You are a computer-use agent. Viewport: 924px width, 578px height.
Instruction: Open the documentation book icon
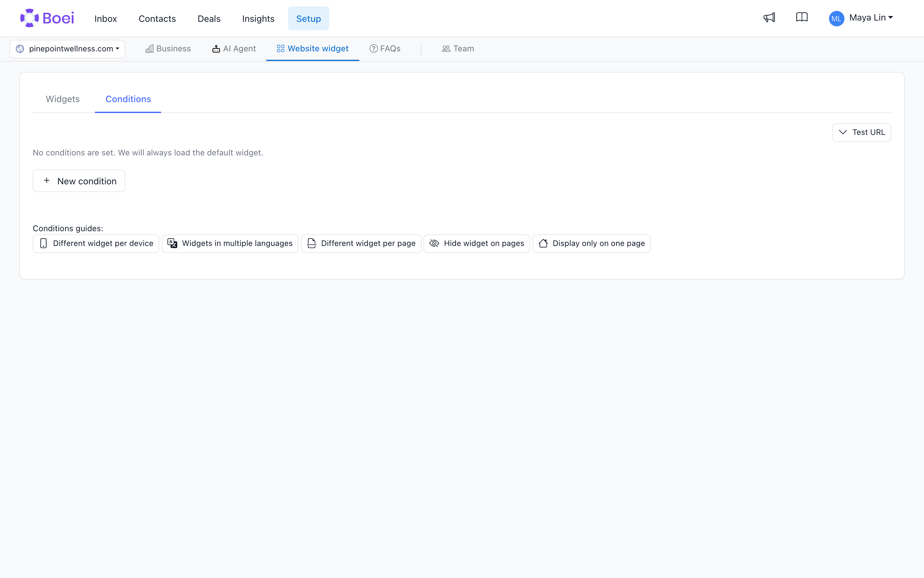[802, 18]
